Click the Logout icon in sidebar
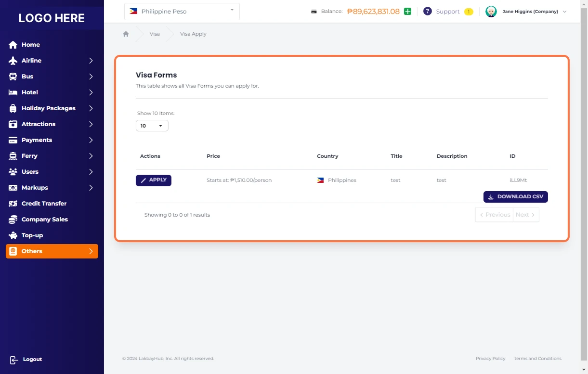This screenshot has height=374, width=588. [14, 360]
